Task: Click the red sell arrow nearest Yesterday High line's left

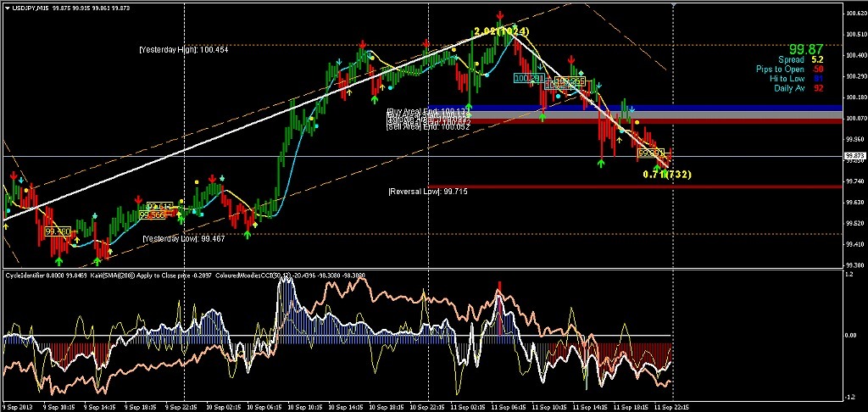Action: pyautogui.click(x=362, y=44)
